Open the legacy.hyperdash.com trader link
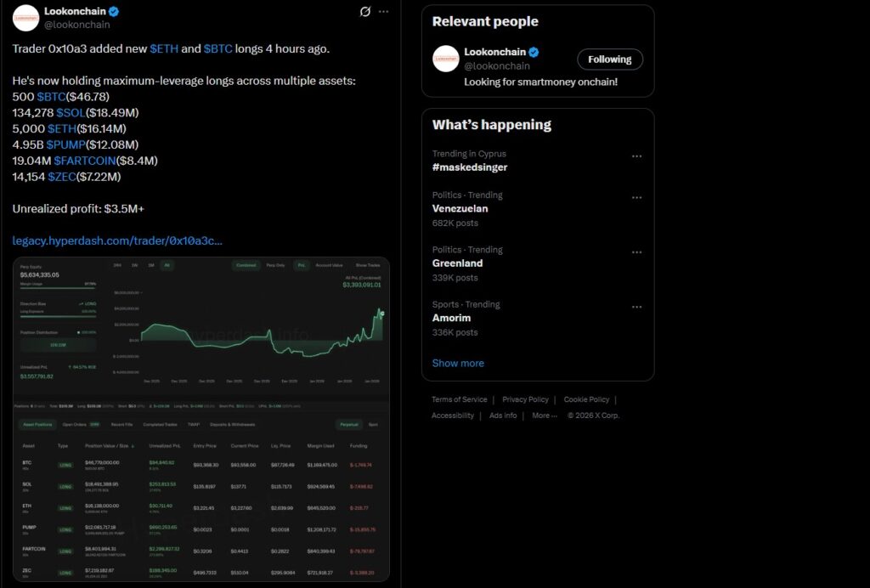This screenshot has width=870, height=588. [116, 240]
